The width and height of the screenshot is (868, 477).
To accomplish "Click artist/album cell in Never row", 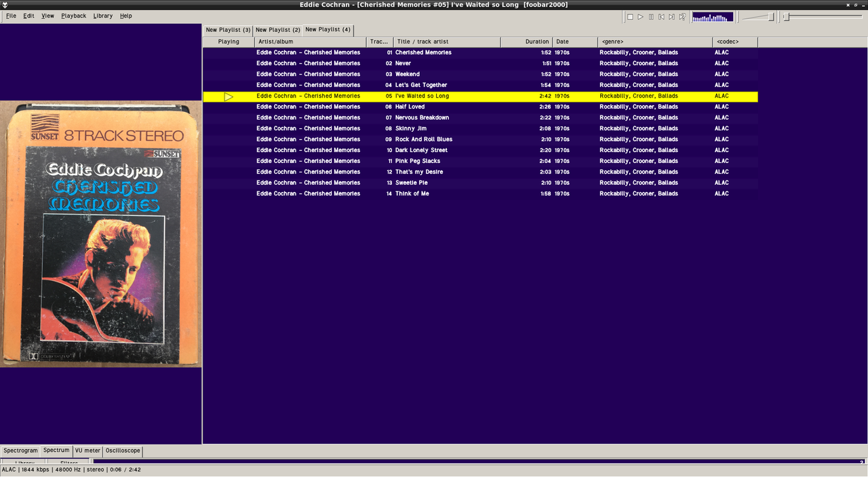I will (309, 63).
